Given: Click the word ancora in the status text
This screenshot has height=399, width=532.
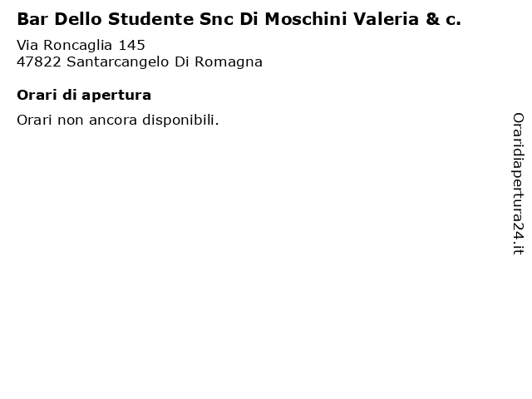Looking at the screenshot, I should [x=113, y=120].
